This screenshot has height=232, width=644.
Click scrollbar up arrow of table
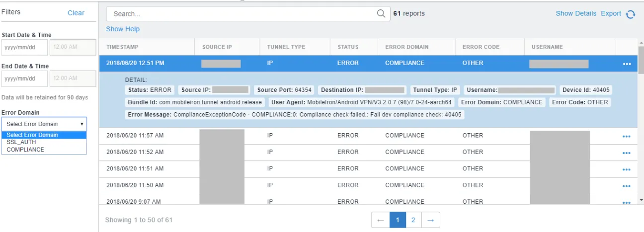pyautogui.click(x=641, y=42)
